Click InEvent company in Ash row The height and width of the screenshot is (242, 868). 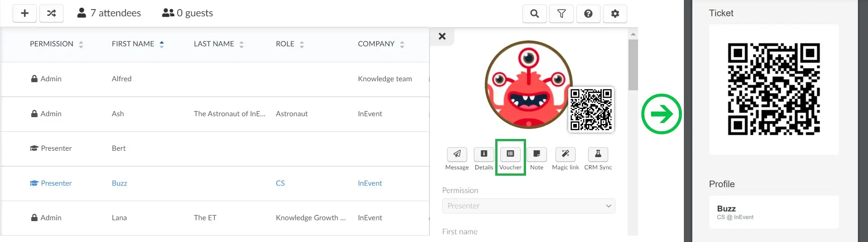pos(370,114)
